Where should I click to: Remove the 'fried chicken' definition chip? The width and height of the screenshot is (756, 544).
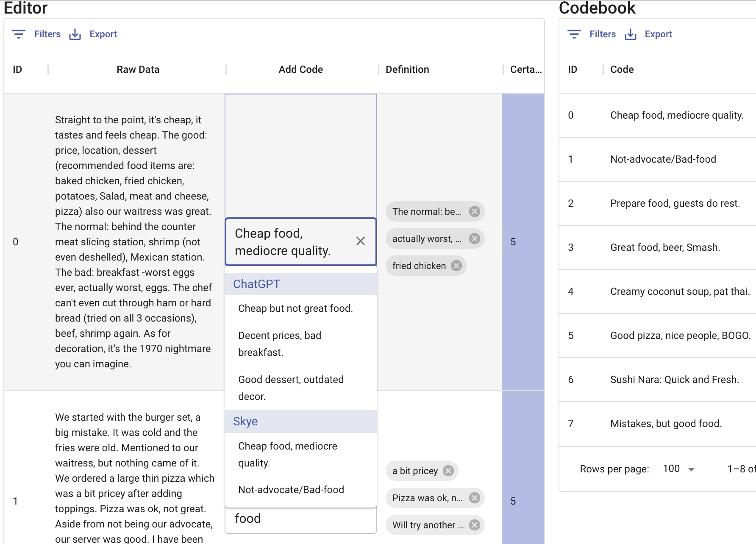[456, 266]
